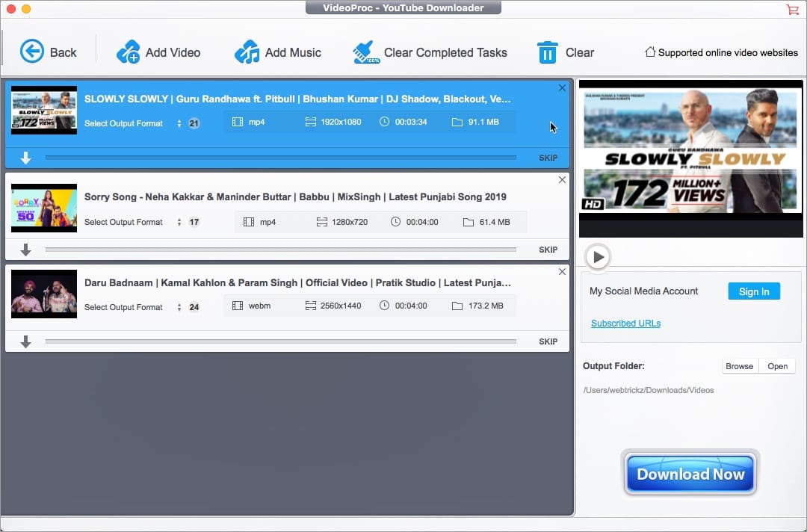Click the clock icon beside 00:03:34

point(385,122)
